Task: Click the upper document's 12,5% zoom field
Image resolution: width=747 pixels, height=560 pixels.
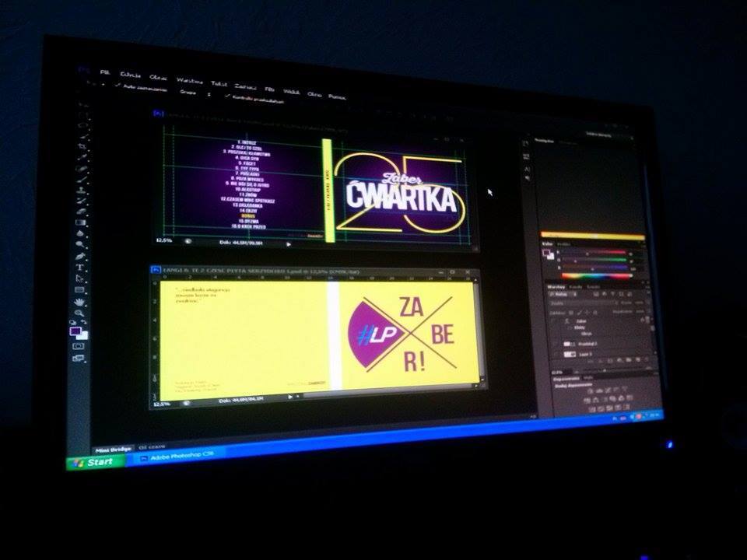Action: coord(163,240)
